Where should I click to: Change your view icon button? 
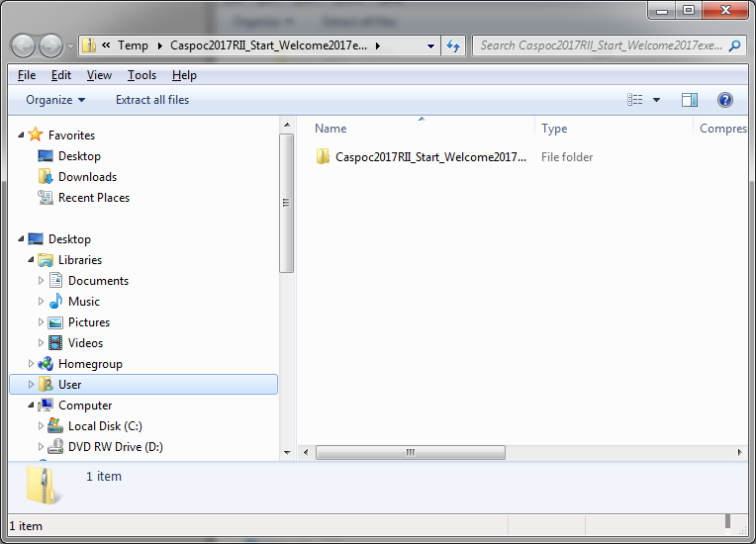(634, 100)
